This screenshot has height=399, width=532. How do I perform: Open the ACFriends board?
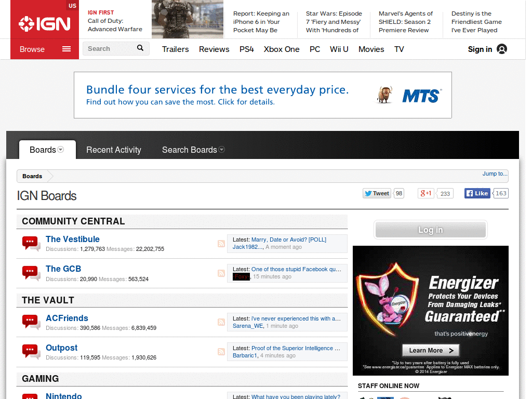(67, 318)
